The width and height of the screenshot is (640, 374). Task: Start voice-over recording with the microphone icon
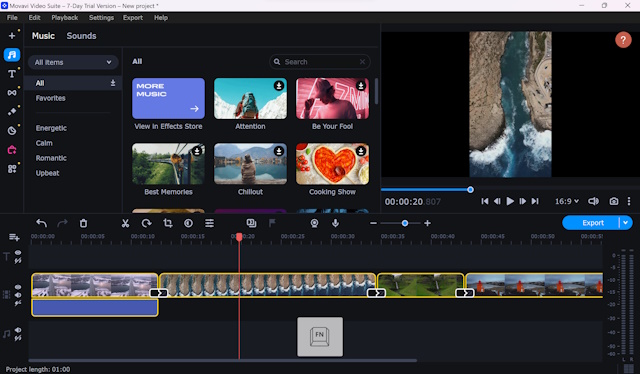click(336, 223)
